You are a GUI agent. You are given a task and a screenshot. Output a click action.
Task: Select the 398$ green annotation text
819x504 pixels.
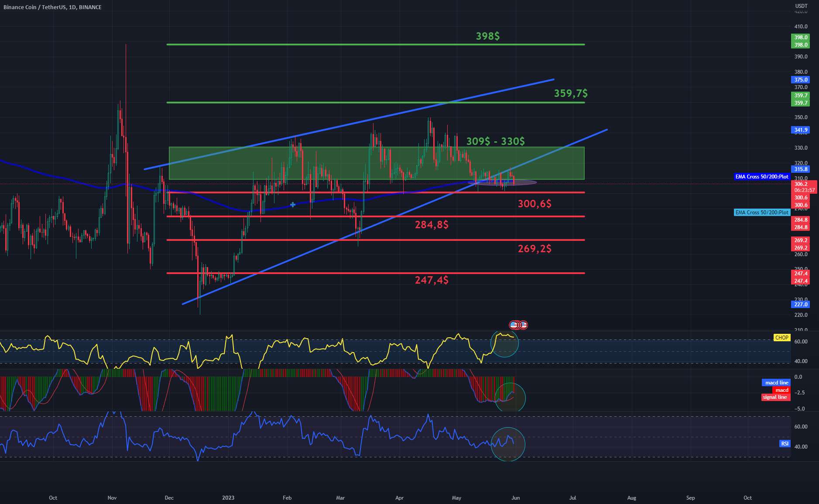[x=488, y=36]
